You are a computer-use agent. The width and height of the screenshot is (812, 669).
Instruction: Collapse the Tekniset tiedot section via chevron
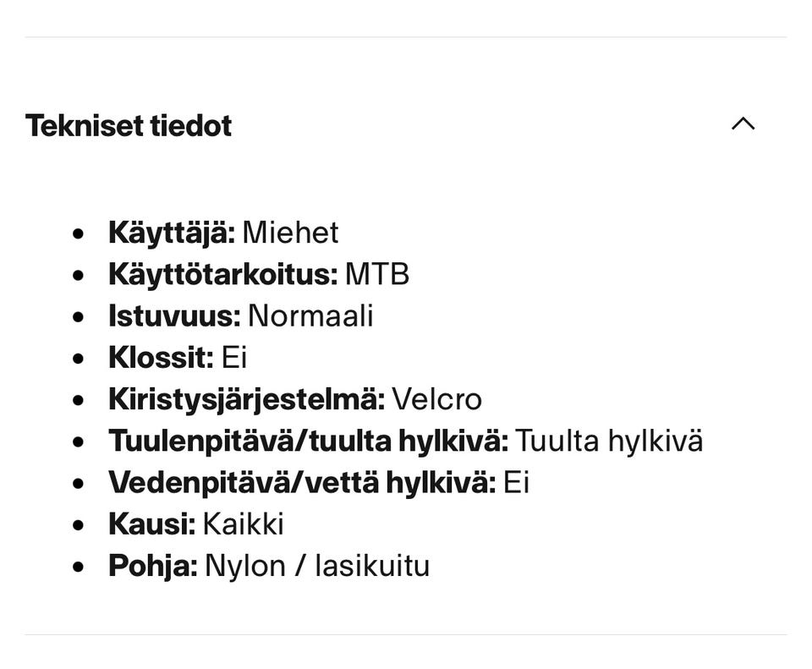pyautogui.click(x=743, y=123)
